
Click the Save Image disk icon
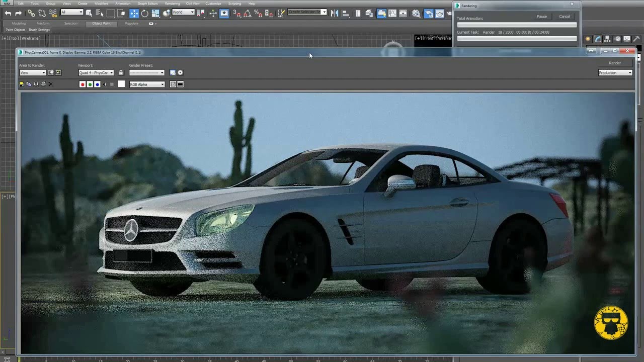(21, 84)
